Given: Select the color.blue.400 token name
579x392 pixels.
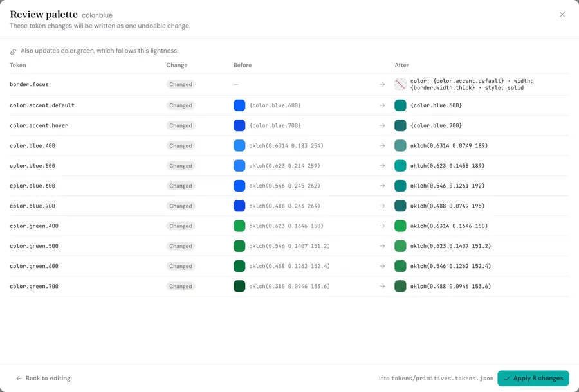Looking at the screenshot, I should click(x=33, y=145).
